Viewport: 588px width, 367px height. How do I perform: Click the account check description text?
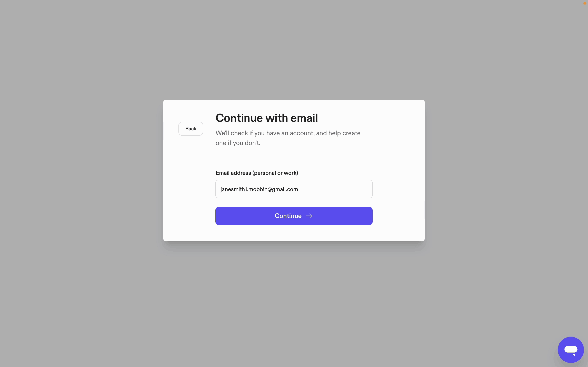point(288,138)
